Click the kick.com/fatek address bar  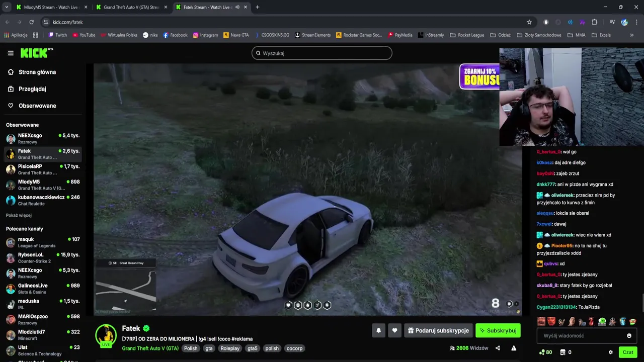(282, 22)
